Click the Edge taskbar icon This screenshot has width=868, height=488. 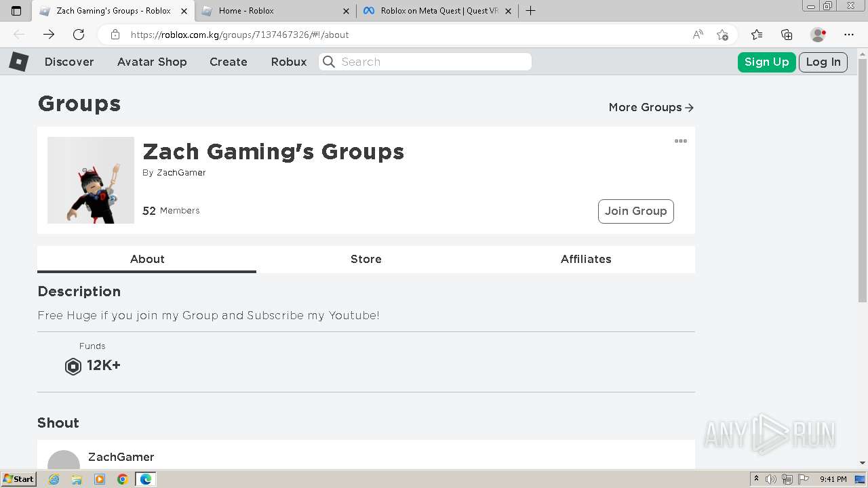tap(146, 479)
